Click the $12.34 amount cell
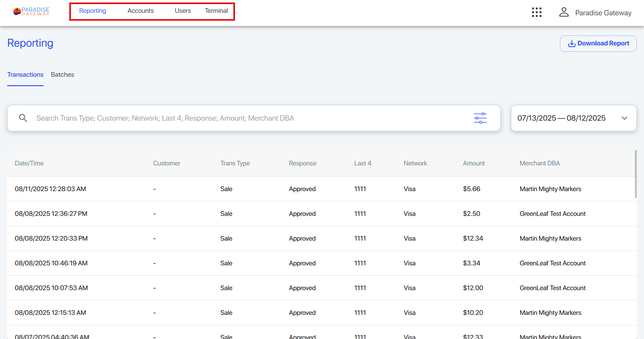The width and height of the screenshot is (644, 339). pos(473,238)
